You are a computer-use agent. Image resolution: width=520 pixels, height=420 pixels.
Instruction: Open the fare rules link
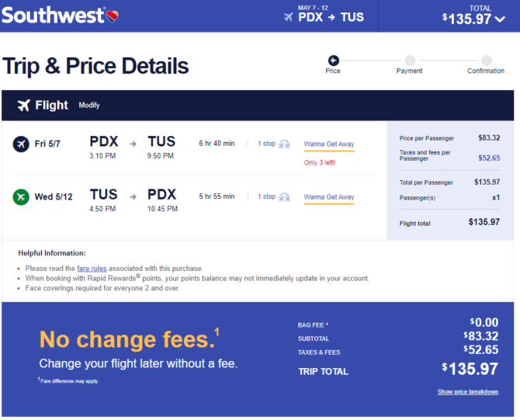tap(92, 269)
